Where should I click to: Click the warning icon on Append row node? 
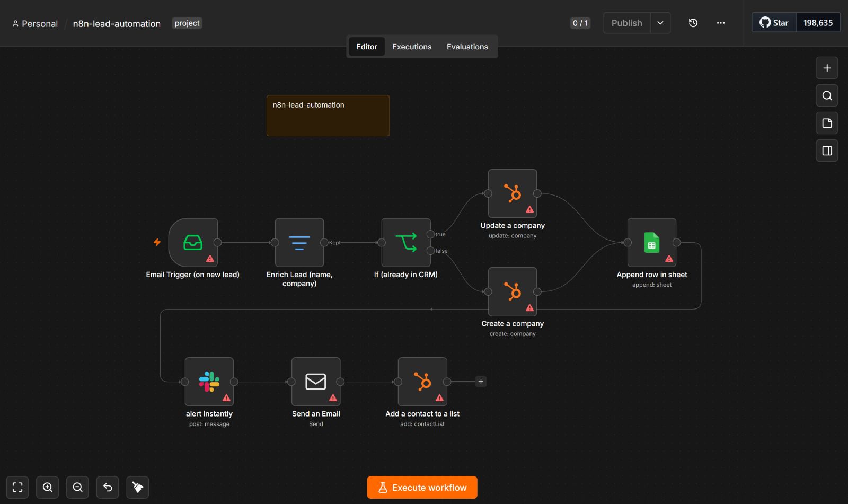pos(669,259)
